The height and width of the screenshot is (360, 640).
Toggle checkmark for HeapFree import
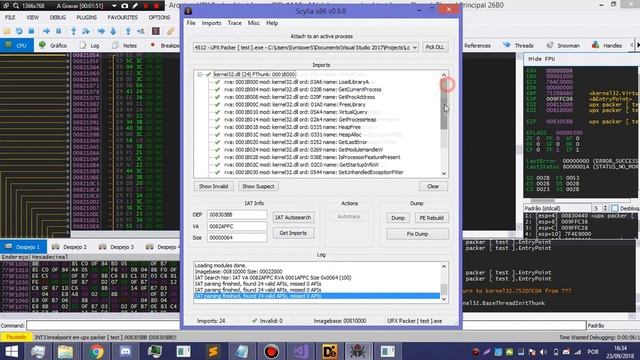(218, 127)
